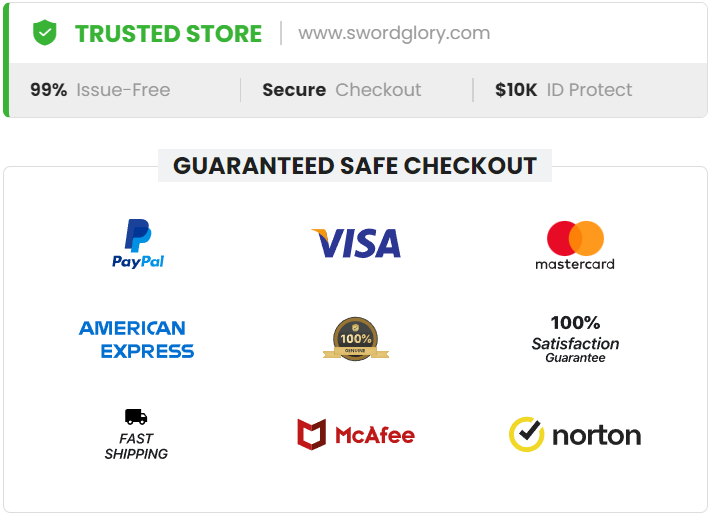Select the VISA logo
711x516 pixels.
coord(356,243)
